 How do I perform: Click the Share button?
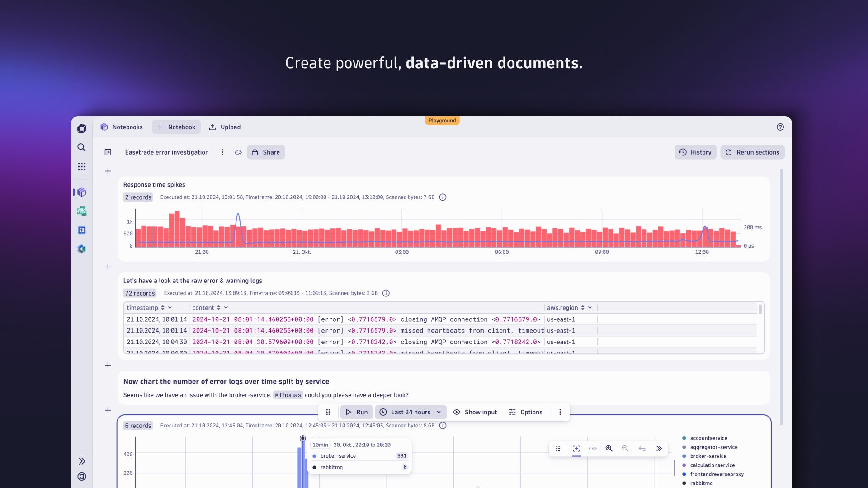266,152
